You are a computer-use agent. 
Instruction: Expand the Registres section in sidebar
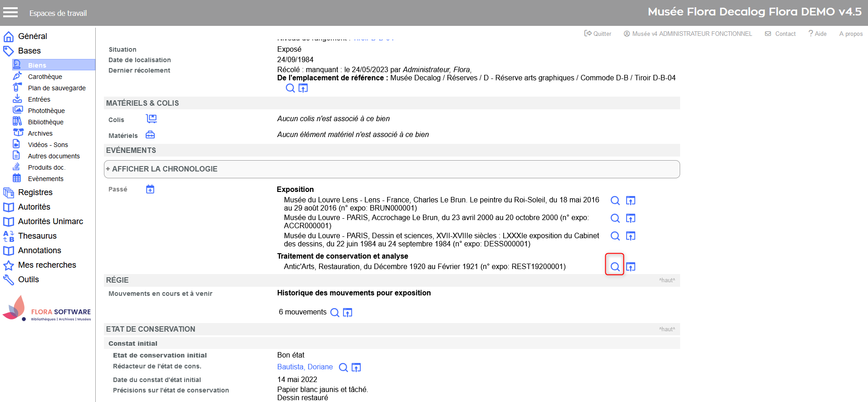tap(35, 192)
